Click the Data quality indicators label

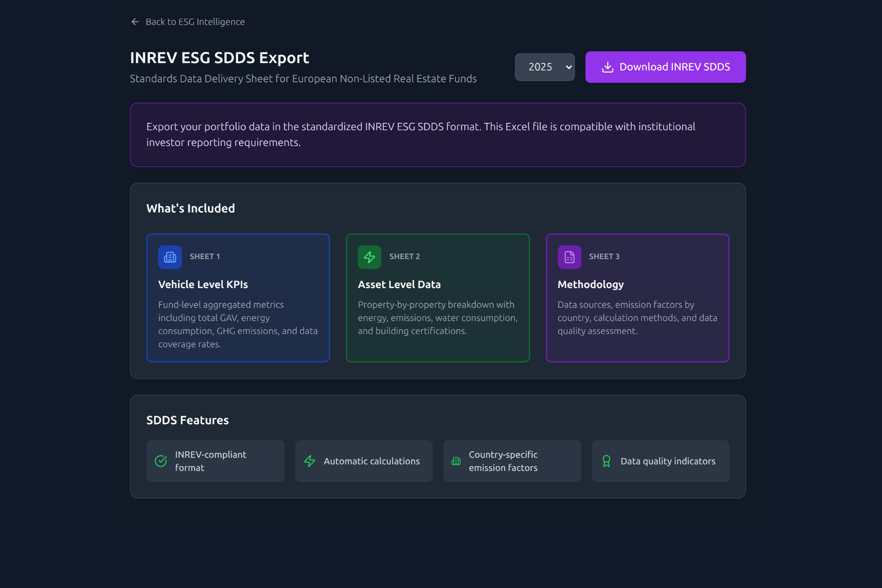[x=668, y=461]
